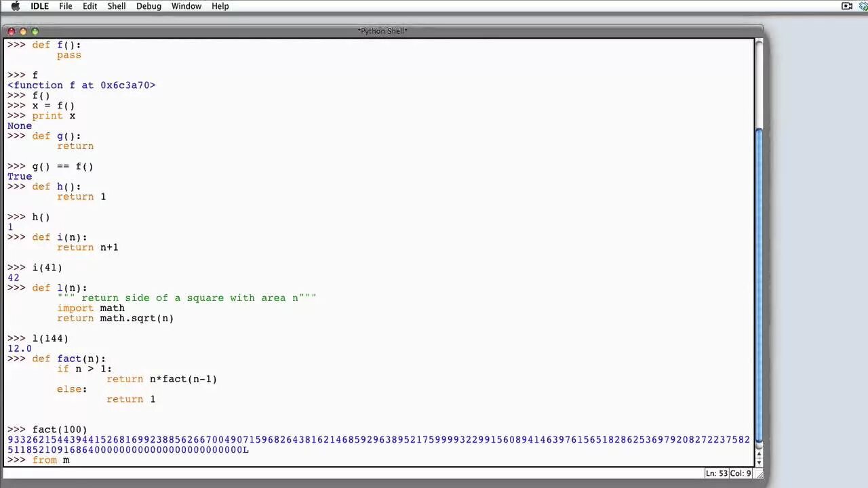Click the screen recording menu bar icon

tap(847, 6)
